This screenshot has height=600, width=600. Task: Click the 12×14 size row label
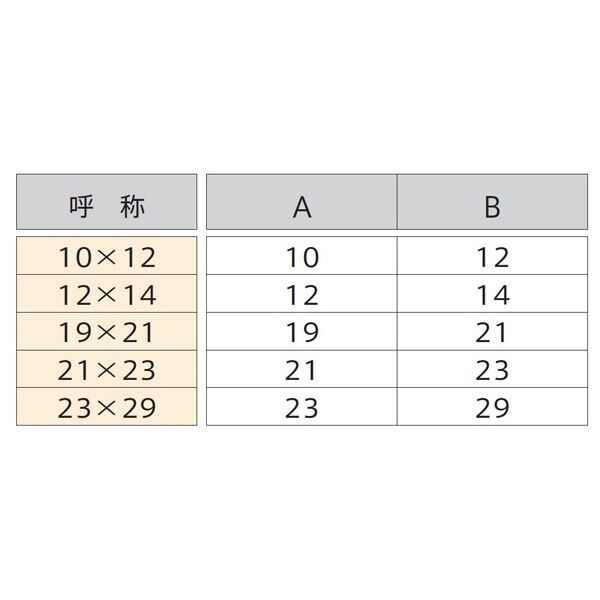point(106,293)
